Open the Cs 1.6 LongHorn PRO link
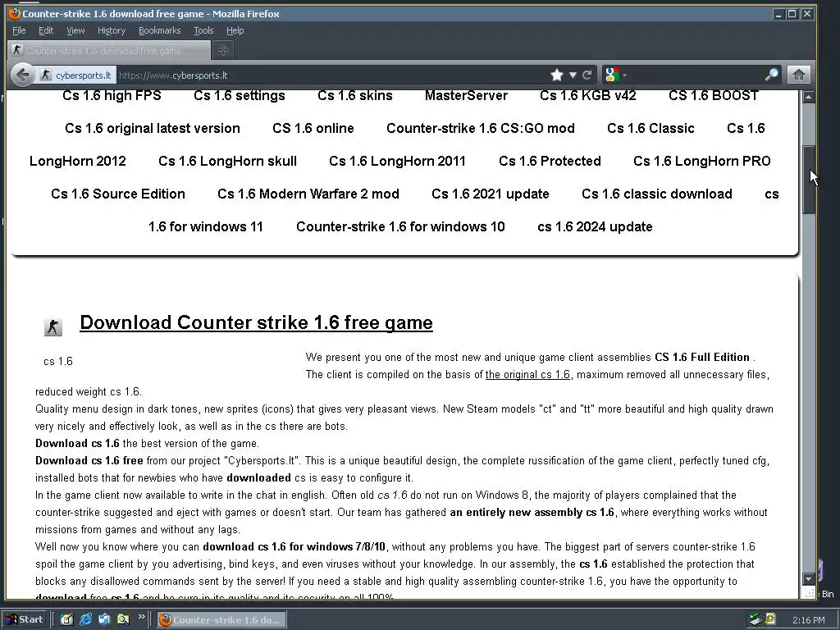This screenshot has width=840, height=630. 702,161
